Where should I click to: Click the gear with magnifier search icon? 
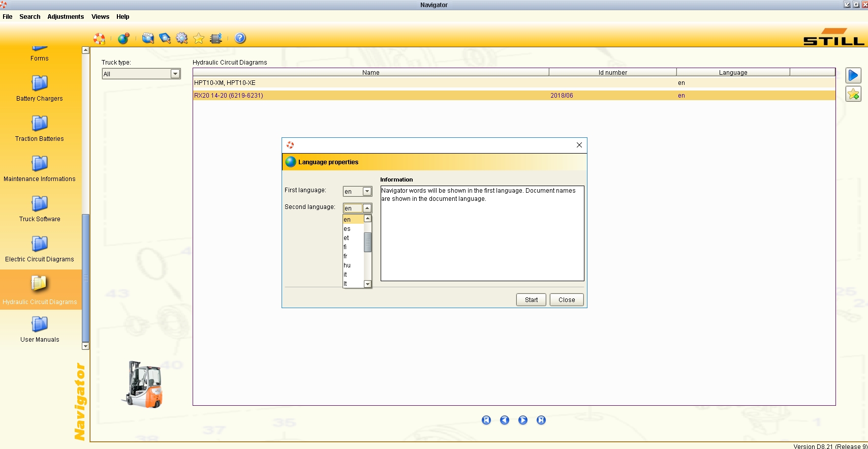pos(181,38)
